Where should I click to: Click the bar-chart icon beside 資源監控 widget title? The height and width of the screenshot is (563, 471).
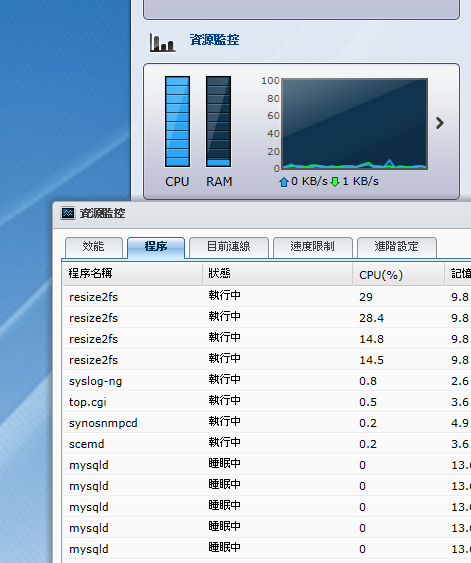pos(163,43)
